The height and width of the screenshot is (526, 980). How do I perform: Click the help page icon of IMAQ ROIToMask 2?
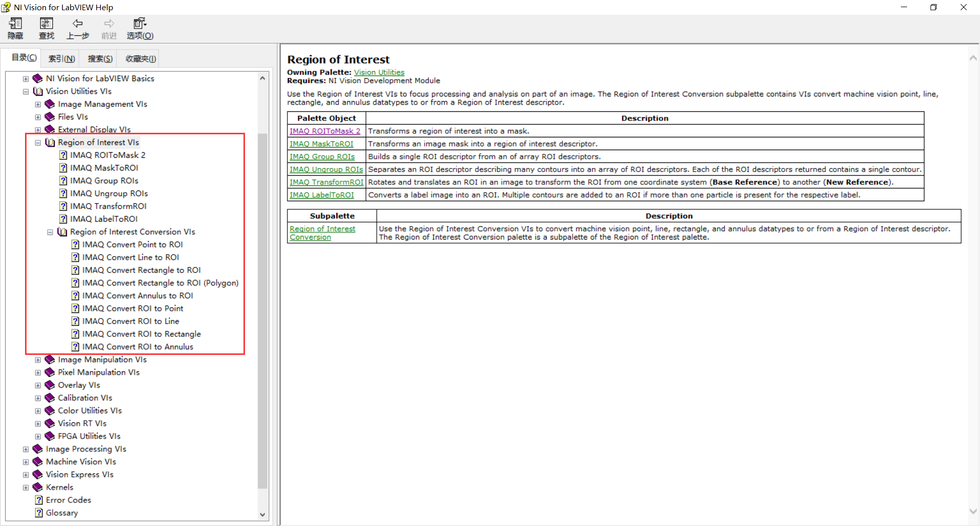(x=63, y=155)
